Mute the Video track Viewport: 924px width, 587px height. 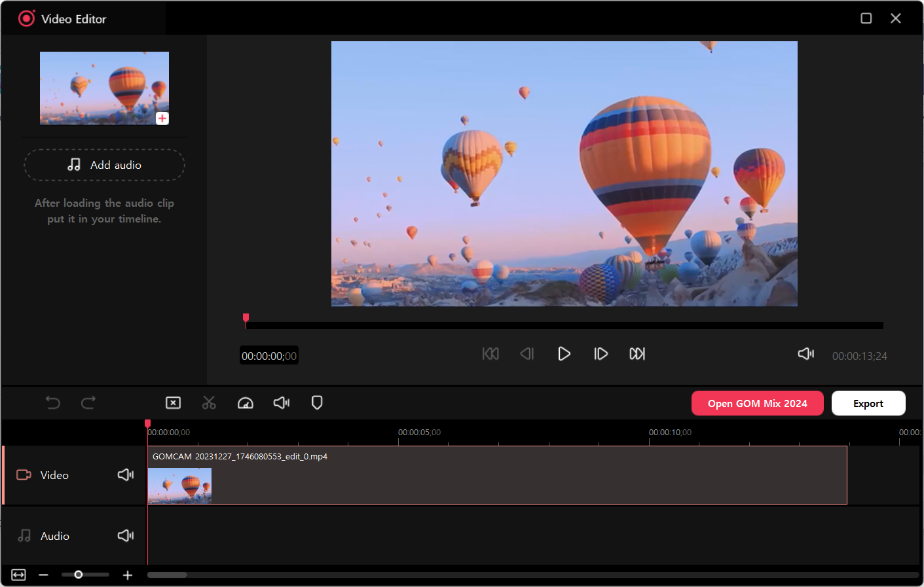click(x=126, y=474)
